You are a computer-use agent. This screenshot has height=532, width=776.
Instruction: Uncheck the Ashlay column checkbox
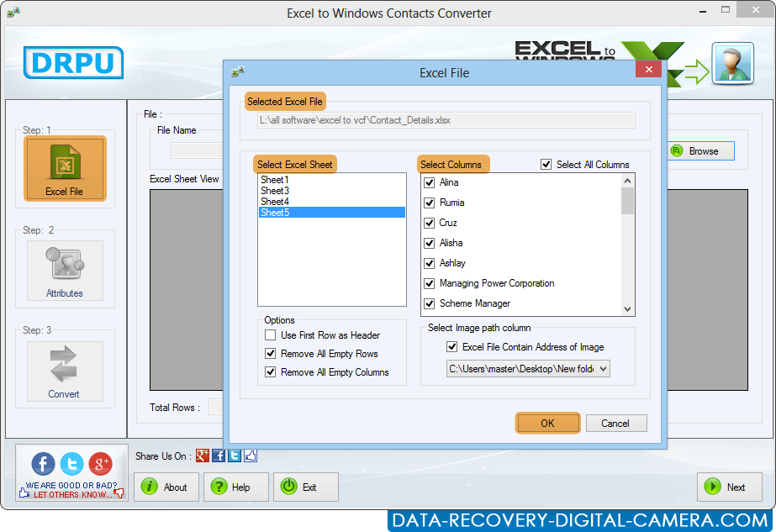[x=429, y=263]
